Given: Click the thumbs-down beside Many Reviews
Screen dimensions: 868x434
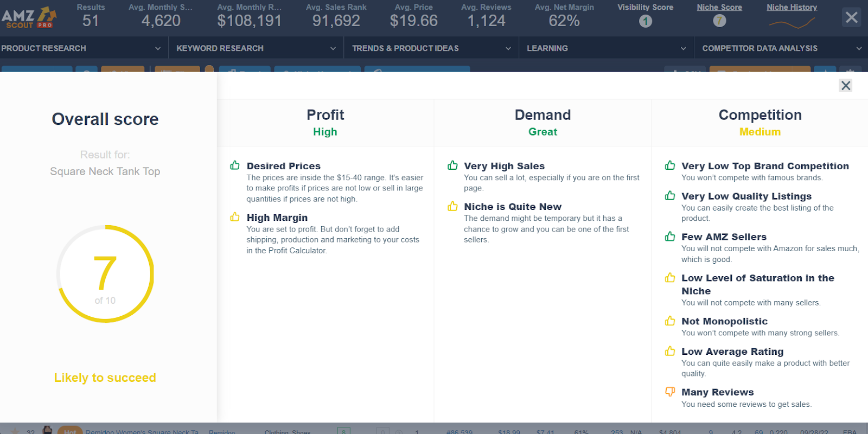Looking at the screenshot, I should coord(670,392).
